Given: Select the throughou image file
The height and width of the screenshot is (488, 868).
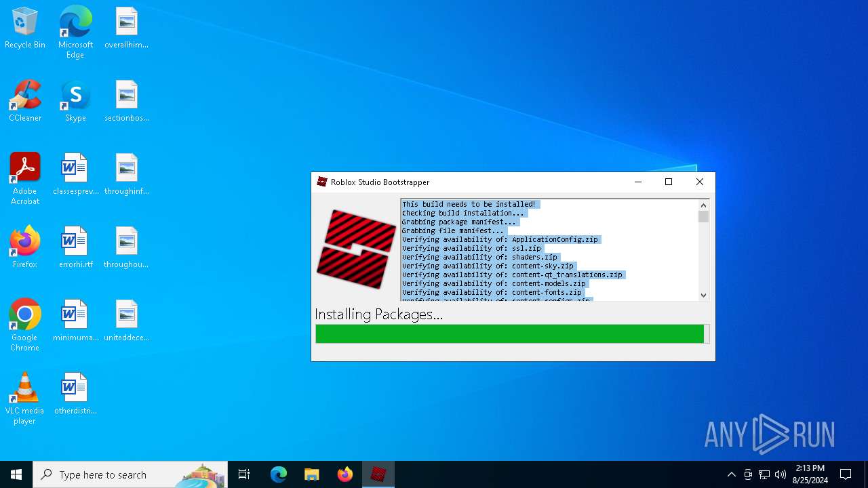Looking at the screenshot, I should point(126,248).
